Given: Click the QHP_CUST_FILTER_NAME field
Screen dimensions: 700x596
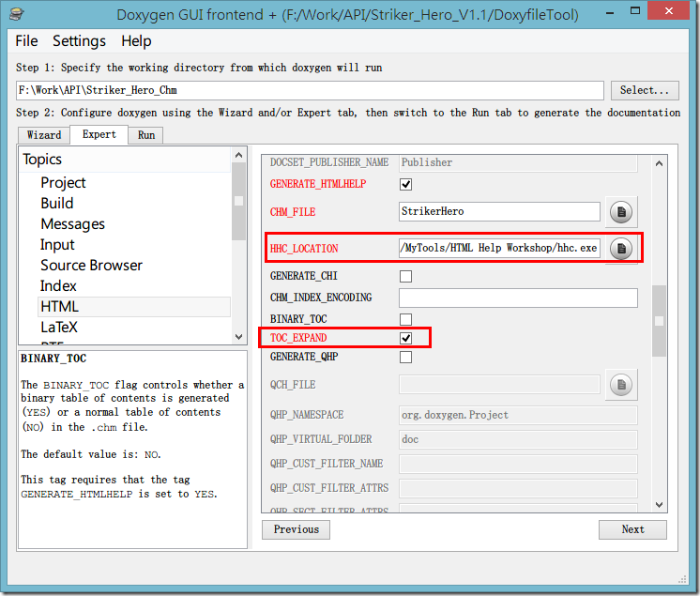Looking at the screenshot, I should pos(518,464).
